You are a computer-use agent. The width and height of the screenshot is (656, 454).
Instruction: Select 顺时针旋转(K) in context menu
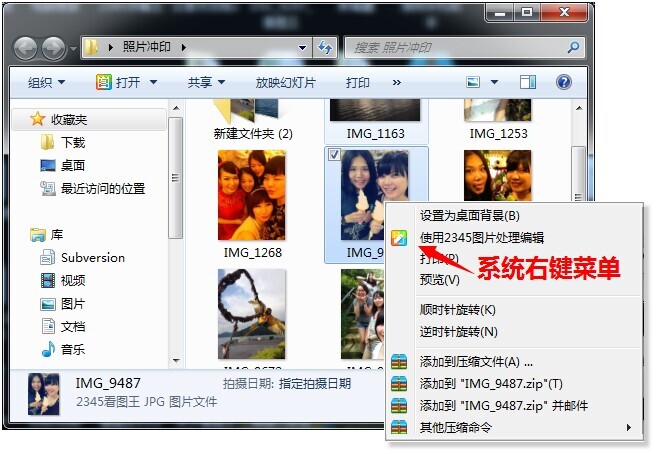(x=457, y=310)
